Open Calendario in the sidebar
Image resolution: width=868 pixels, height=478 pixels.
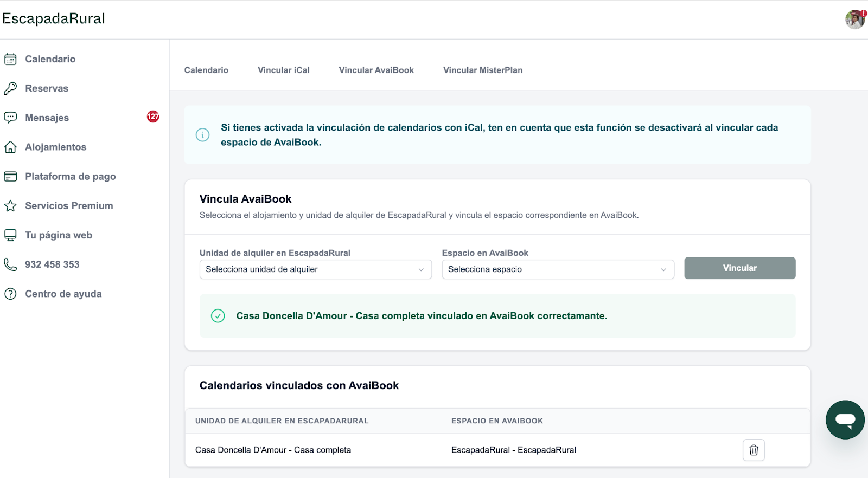tap(50, 59)
